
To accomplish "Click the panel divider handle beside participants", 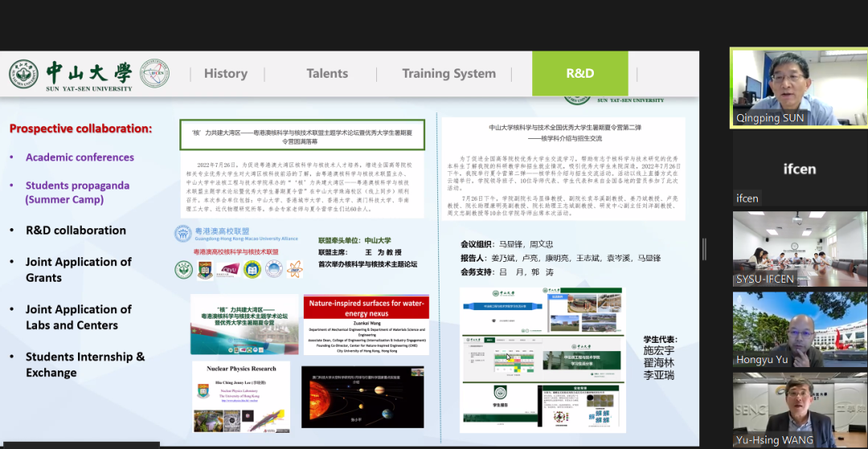I will tap(705, 249).
